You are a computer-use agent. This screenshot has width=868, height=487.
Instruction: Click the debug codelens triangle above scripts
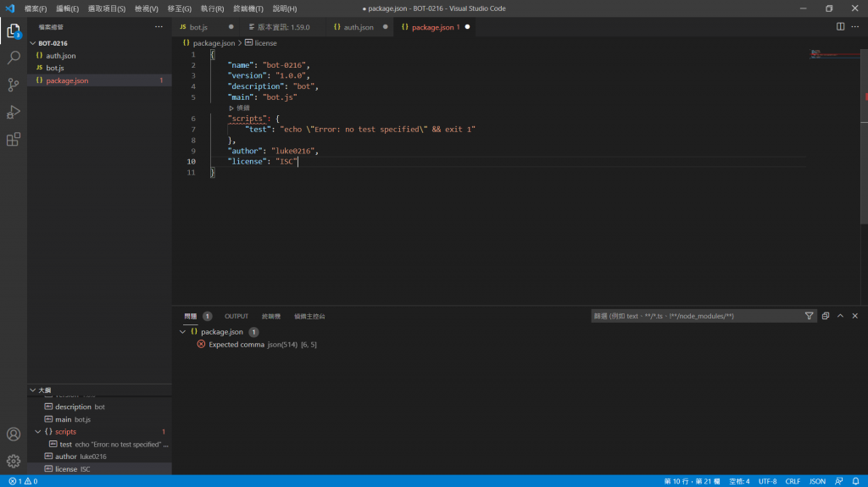[231, 108]
